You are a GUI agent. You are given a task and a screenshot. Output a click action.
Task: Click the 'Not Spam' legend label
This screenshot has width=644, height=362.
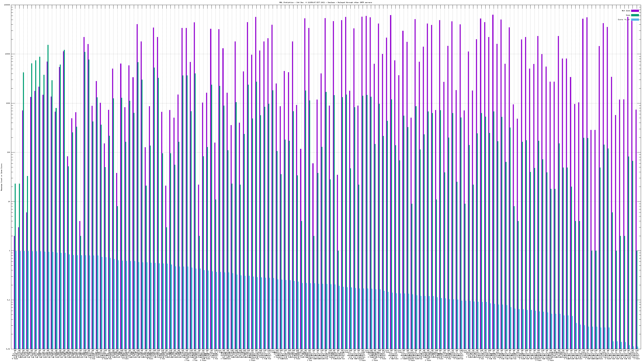pos(626,11)
